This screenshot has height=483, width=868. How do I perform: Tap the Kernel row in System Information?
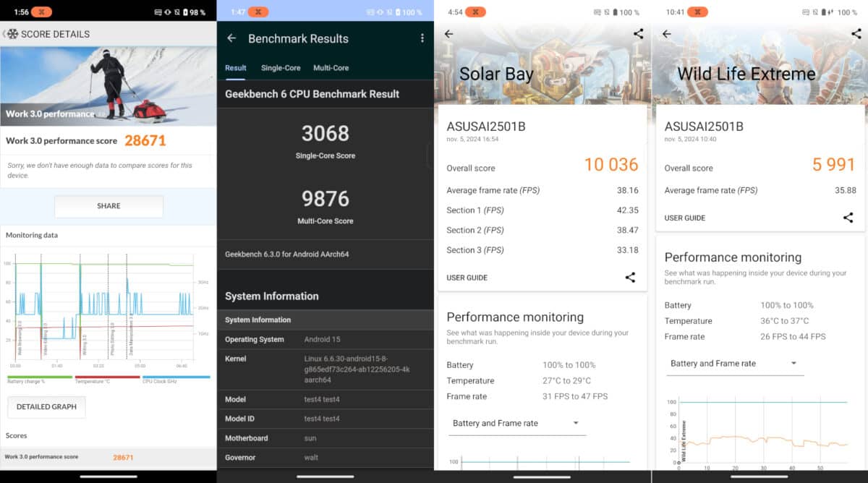pos(325,369)
